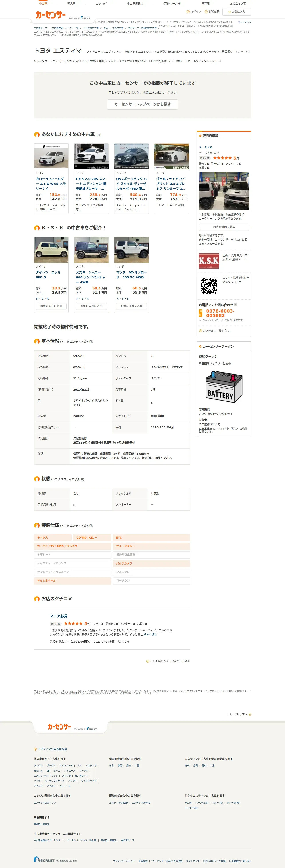Open the 中古車販売店 navigation tab
This screenshot has width=285, height=868.
(x=135, y=4)
